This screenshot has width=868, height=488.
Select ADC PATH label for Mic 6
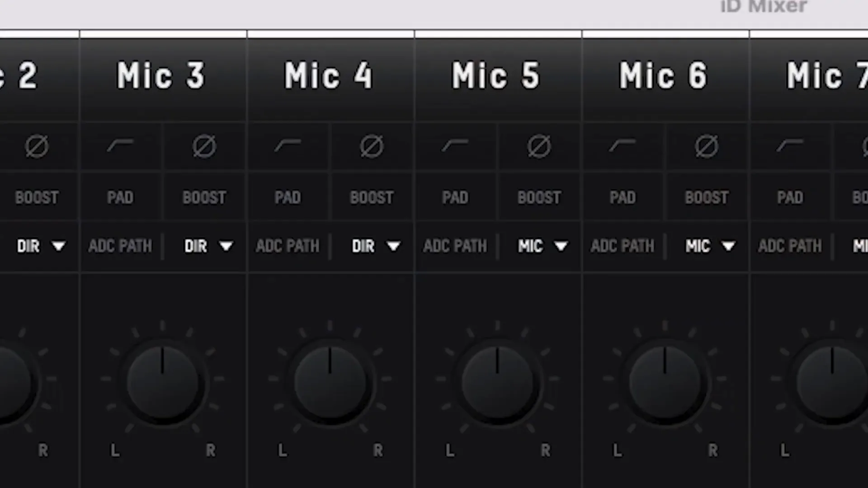(623, 246)
